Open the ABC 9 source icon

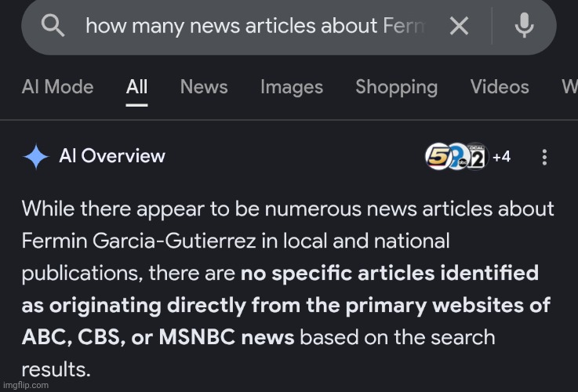click(456, 157)
